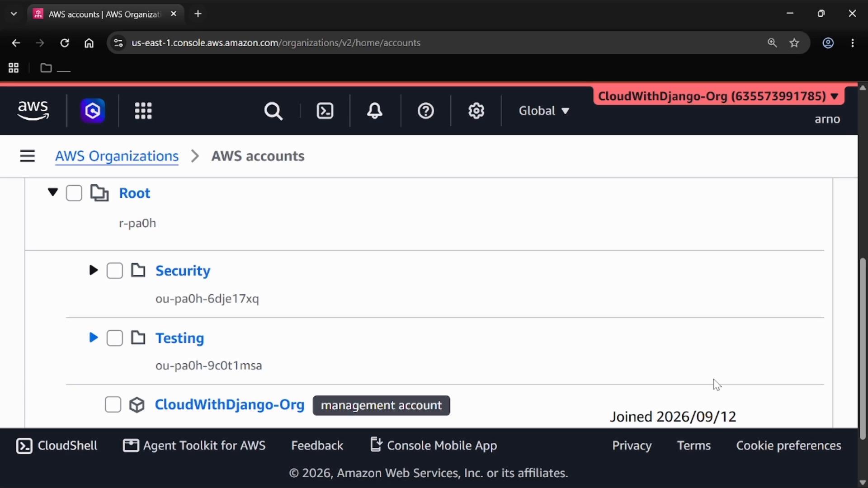Screen dimensions: 868x488
Task: Open a new browser tab
Action: coord(198,14)
